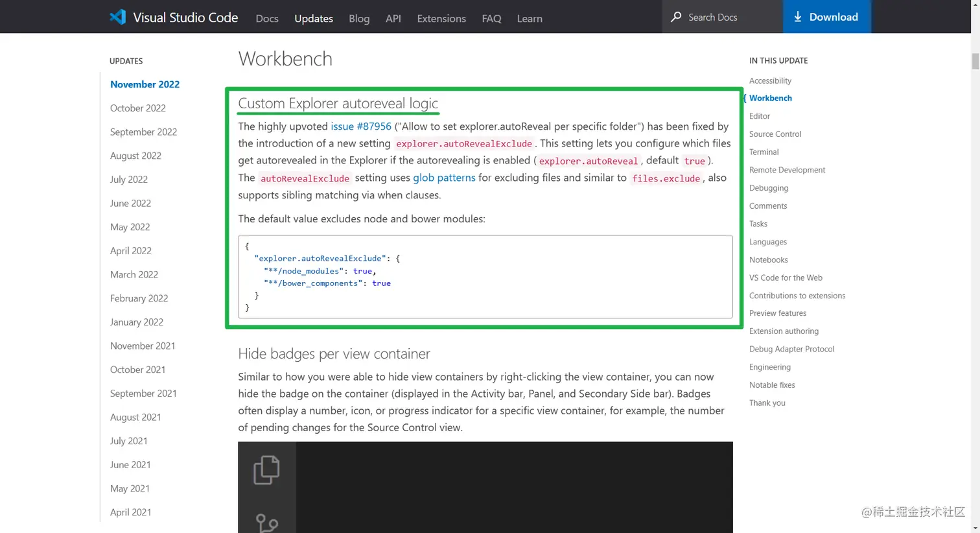
Task: Jump to the Editor section
Action: (760, 116)
